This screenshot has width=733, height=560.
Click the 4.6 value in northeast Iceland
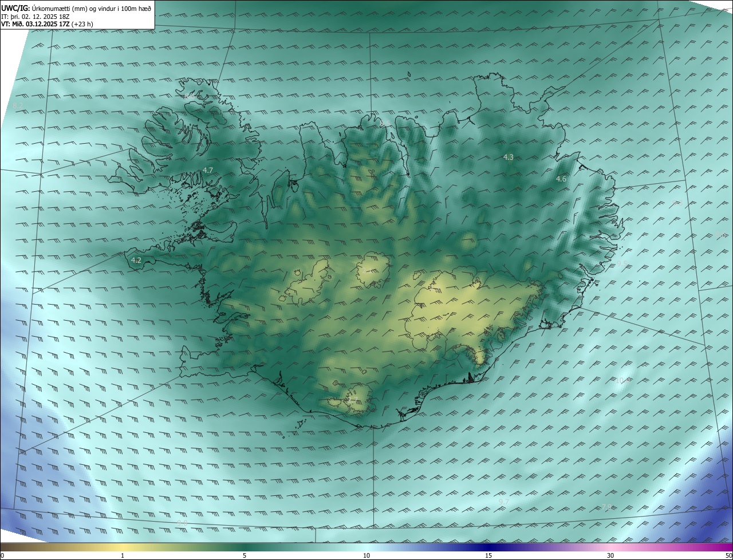point(561,179)
